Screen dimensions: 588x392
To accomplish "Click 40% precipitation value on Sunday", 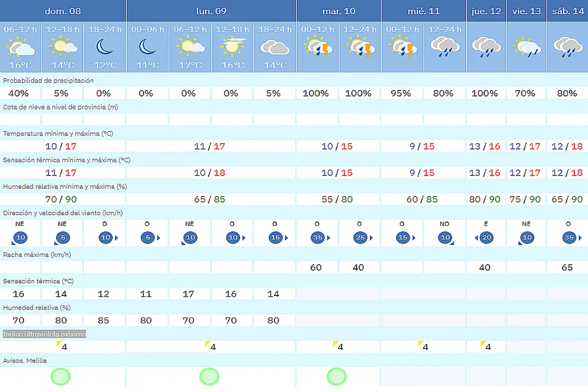I will pyautogui.click(x=19, y=93).
